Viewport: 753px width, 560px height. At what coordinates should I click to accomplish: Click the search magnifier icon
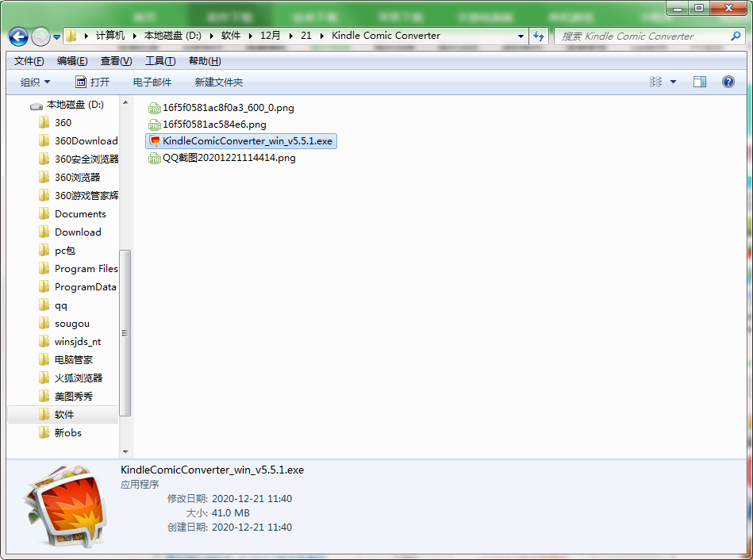(x=736, y=36)
